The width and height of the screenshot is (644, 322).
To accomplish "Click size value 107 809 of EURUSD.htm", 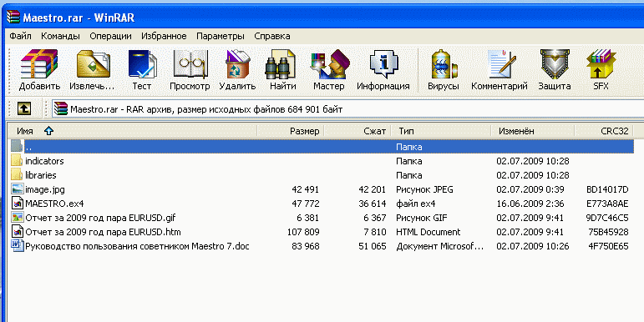I will (303, 232).
